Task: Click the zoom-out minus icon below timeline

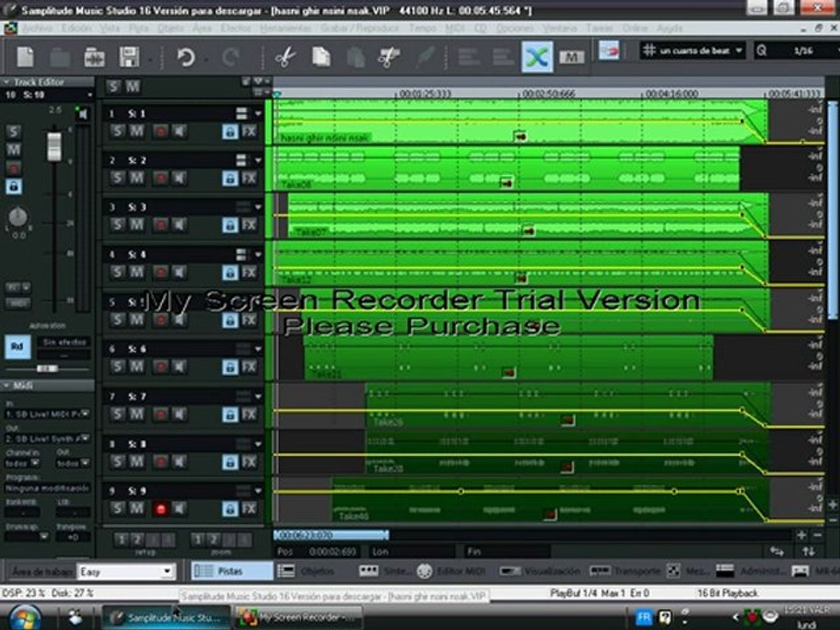Action: click(x=817, y=535)
